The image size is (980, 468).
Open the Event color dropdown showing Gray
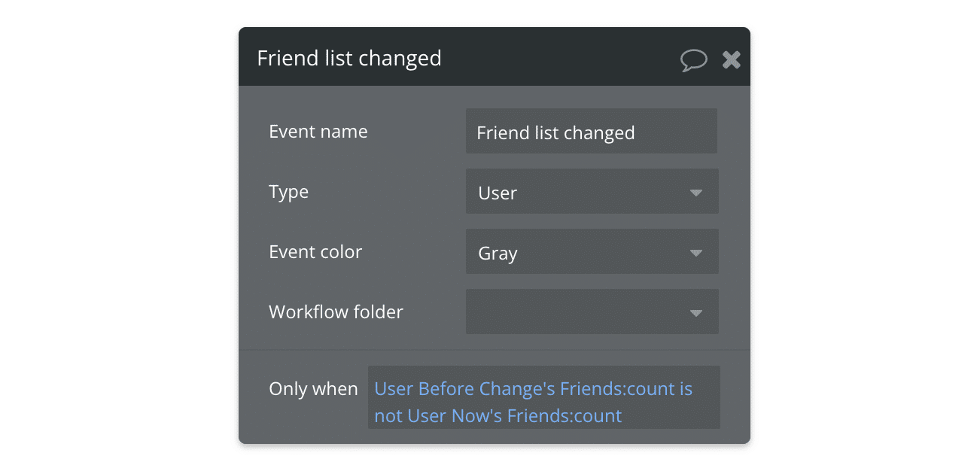(592, 251)
